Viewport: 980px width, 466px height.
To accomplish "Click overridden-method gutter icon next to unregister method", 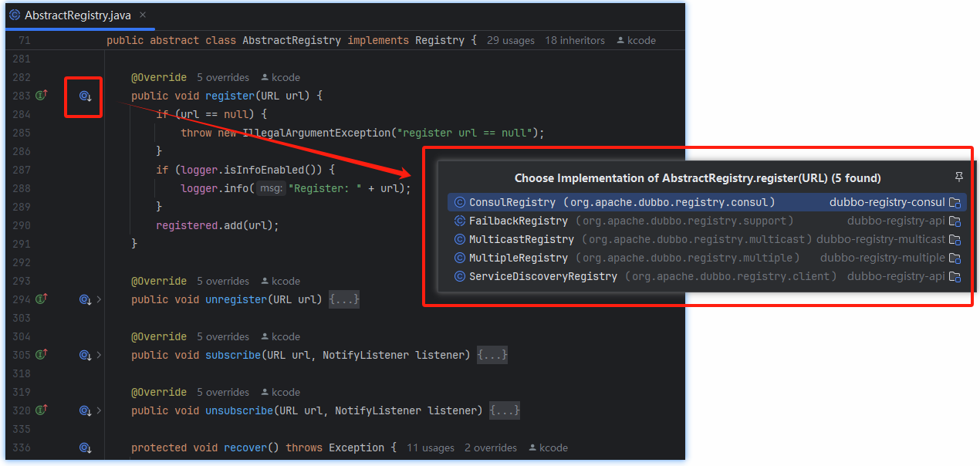I will pyautogui.click(x=85, y=299).
